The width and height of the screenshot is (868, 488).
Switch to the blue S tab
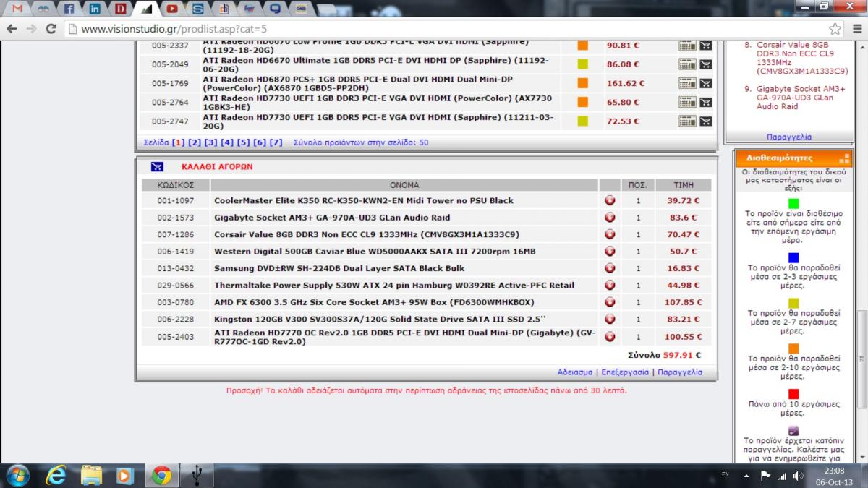click(x=198, y=9)
